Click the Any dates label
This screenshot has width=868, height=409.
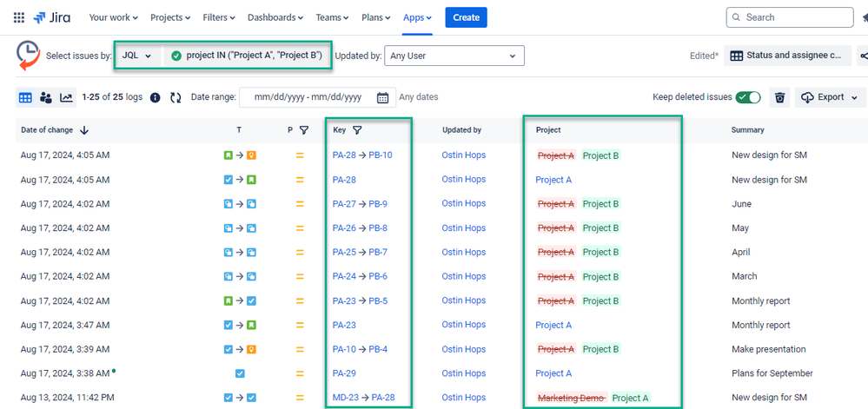point(419,97)
